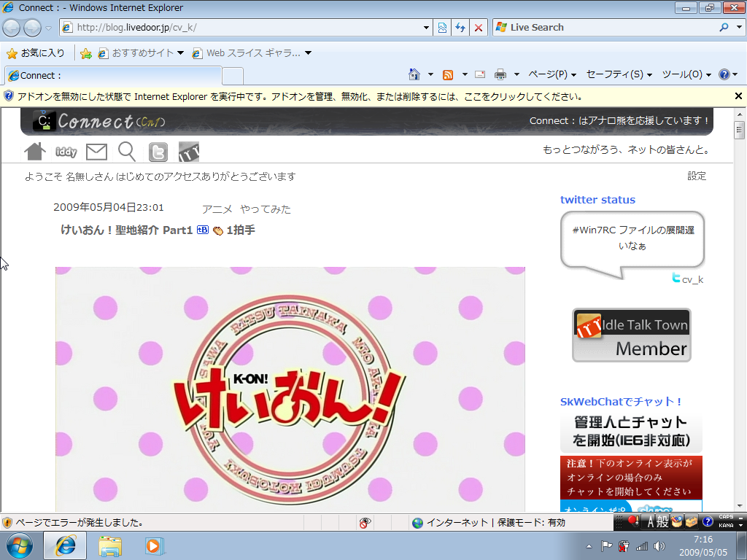The width and height of the screenshot is (747, 560).
Task: Click the Connect blog logo
Action: [98, 121]
